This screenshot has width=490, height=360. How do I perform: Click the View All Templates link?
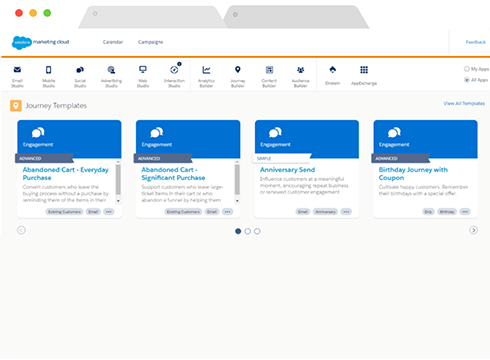click(x=464, y=103)
